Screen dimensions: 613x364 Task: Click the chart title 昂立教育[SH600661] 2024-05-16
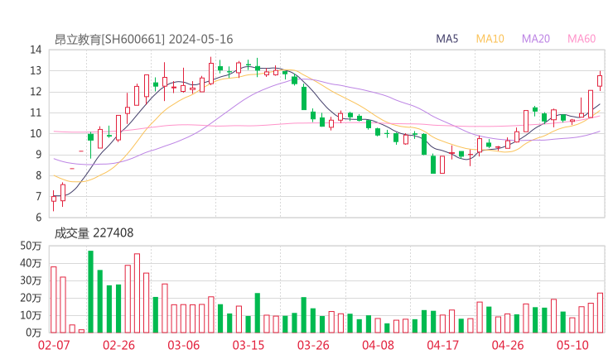[143, 39]
